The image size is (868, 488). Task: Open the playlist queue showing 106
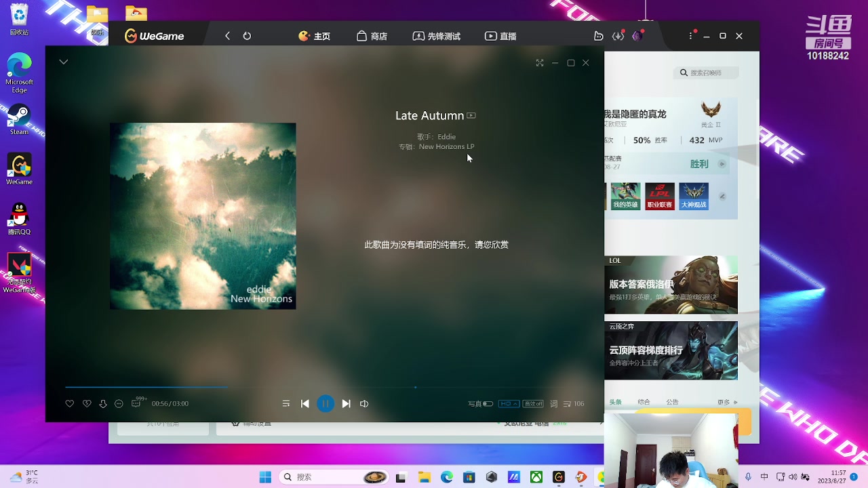click(574, 404)
